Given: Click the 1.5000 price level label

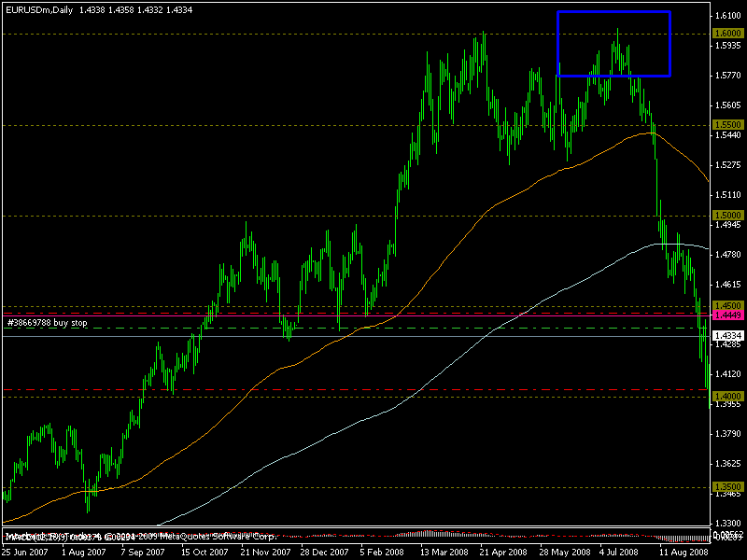Looking at the screenshot, I should tap(727, 215).
